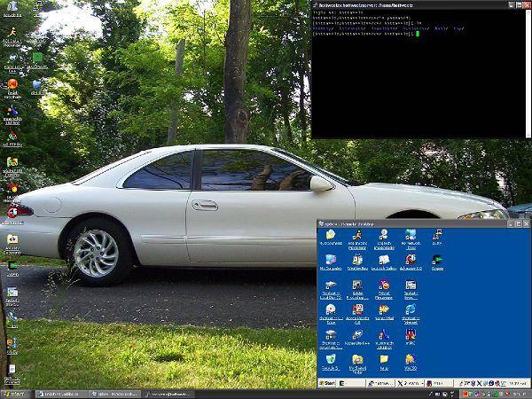Click the grouped X taskbar button in Remote Desktop
This screenshot has width=532, height=399.
pyautogui.click(x=410, y=383)
